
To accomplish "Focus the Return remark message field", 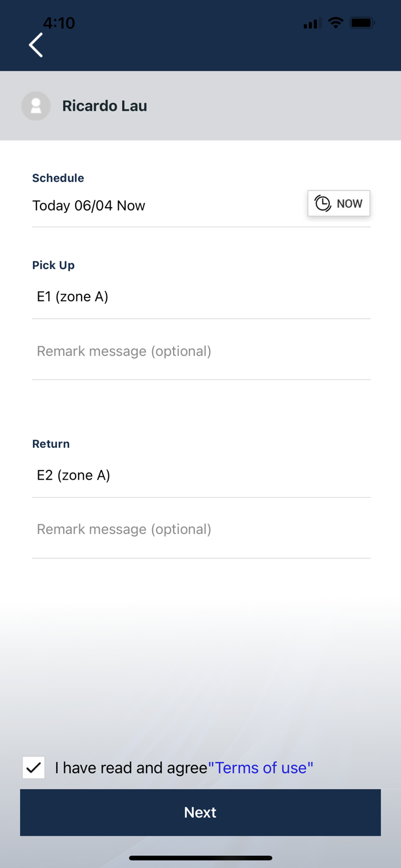I will click(200, 529).
